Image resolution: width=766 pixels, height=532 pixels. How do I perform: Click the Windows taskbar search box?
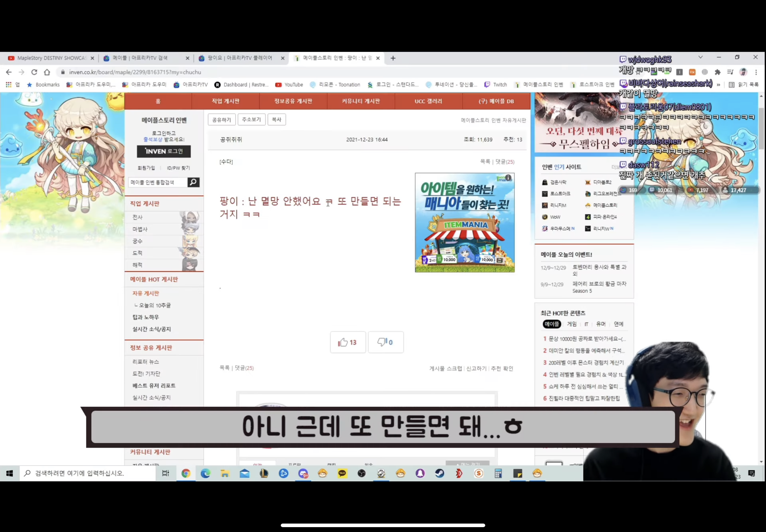88,473
